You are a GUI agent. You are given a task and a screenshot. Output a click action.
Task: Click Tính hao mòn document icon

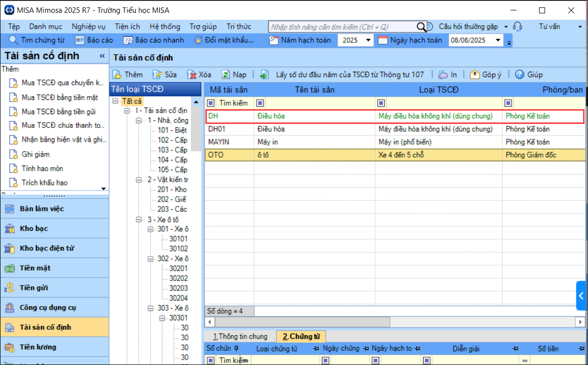pyautogui.click(x=13, y=168)
